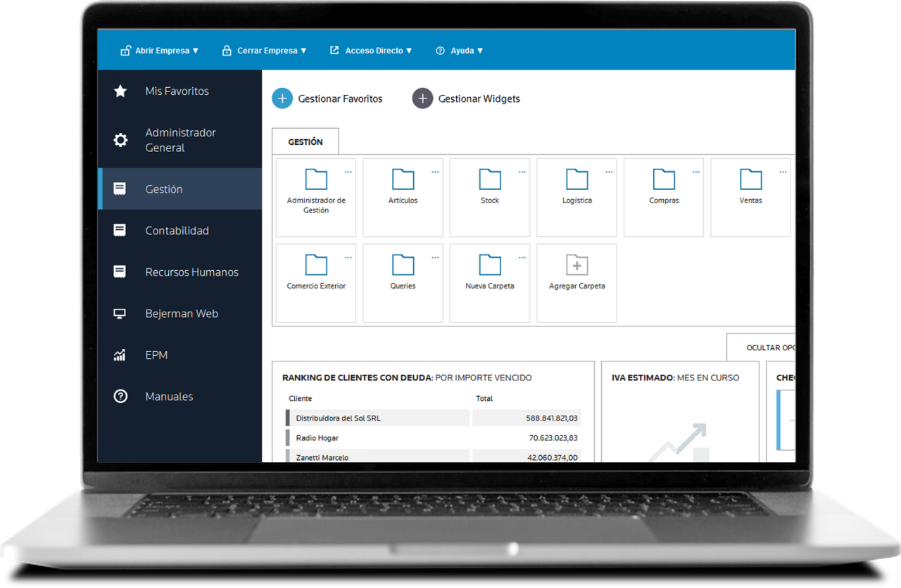Select the Contabilidad label in the sidebar

[x=177, y=231]
